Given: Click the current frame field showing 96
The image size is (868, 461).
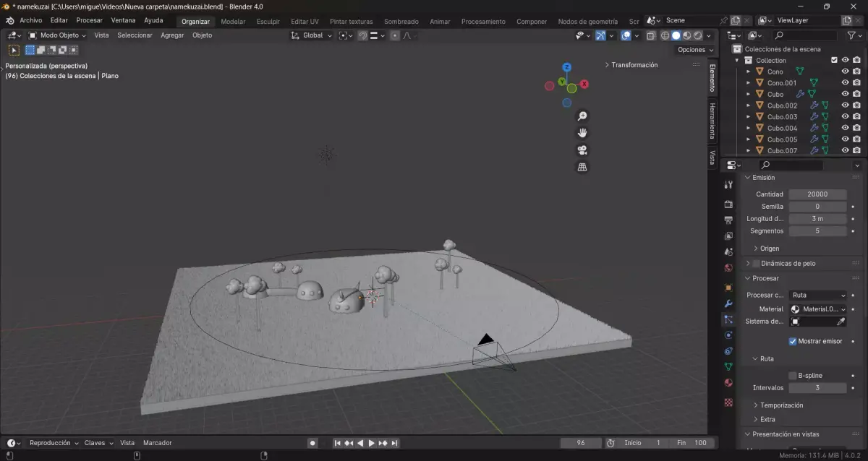Looking at the screenshot, I should (x=581, y=443).
